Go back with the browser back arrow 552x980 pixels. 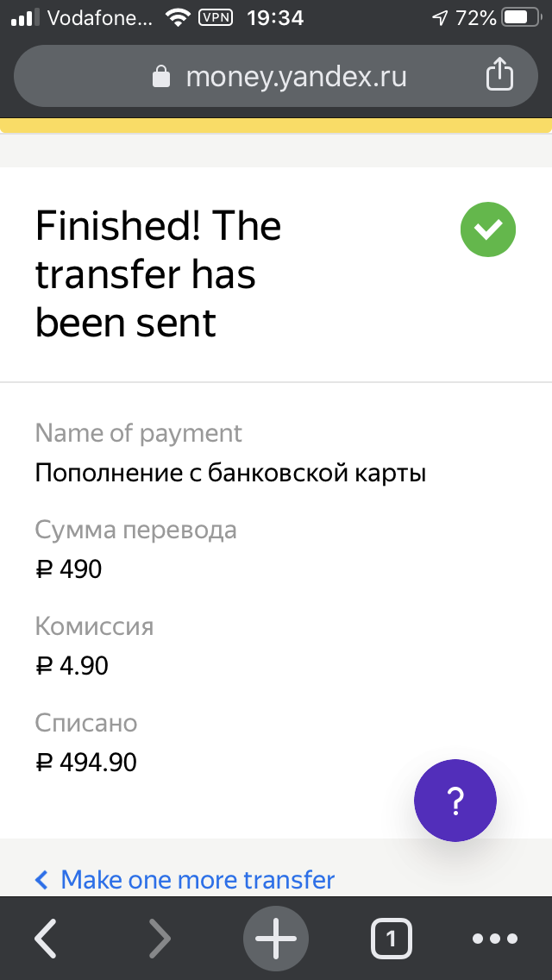coord(46,938)
